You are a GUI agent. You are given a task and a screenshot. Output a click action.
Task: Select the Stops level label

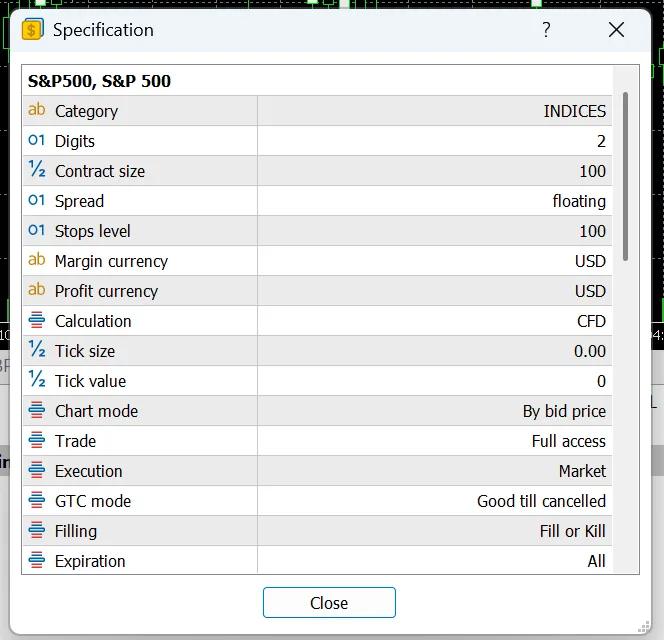point(92,231)
